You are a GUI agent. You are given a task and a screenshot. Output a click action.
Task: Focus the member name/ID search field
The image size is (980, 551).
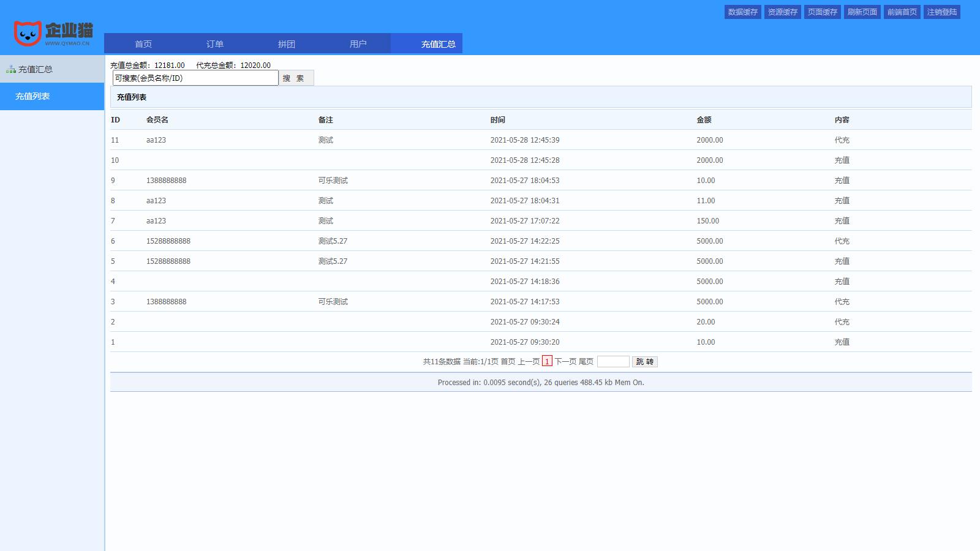point(195,78)
